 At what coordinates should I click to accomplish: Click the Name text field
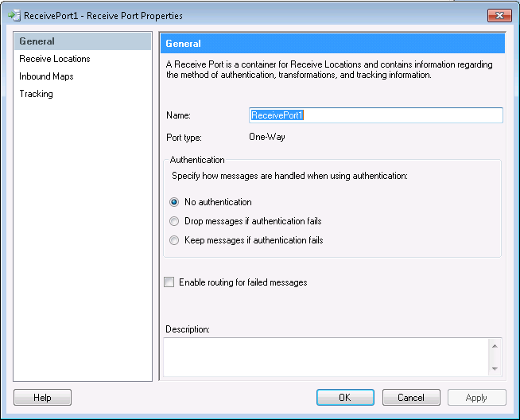click(x=375, y=115)
